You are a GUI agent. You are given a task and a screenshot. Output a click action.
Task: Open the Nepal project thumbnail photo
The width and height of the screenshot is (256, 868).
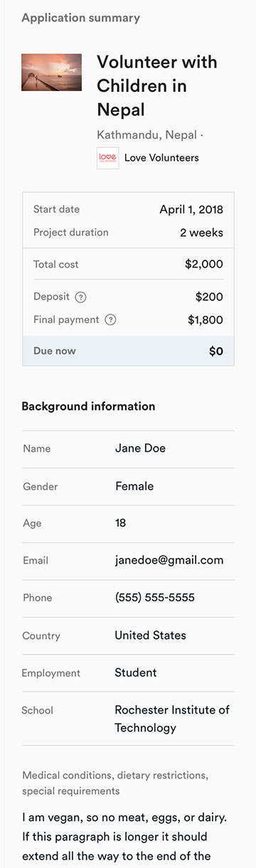tap(52, 73)
